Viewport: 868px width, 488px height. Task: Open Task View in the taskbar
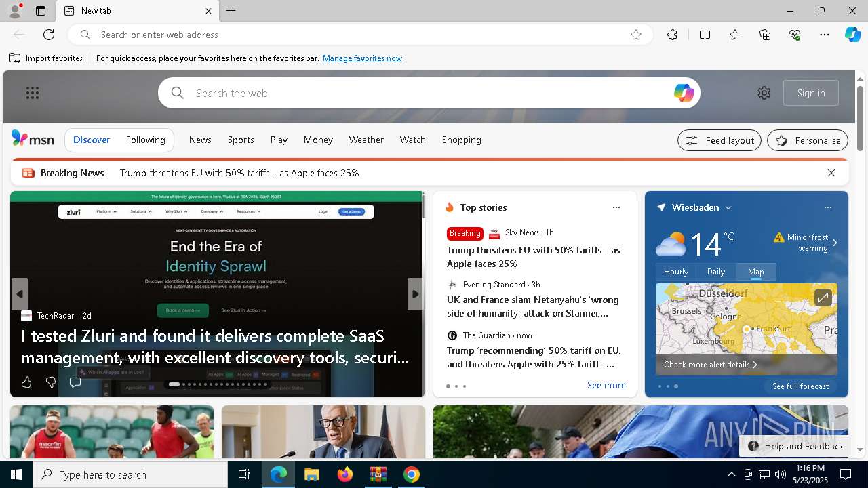(244, 474)
